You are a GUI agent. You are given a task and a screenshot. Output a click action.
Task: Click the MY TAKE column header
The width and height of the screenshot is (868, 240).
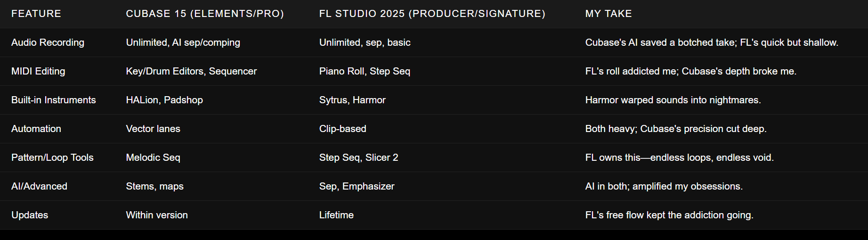point(608,14)
